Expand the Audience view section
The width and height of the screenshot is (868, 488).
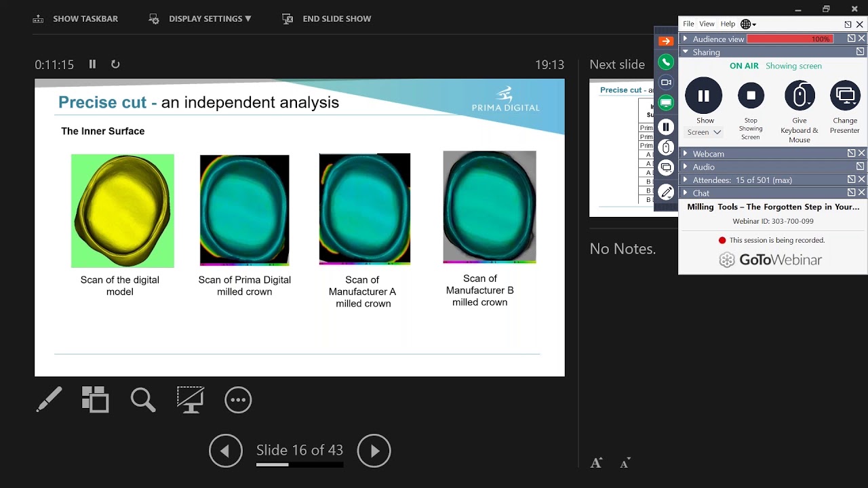coord(686,39)
